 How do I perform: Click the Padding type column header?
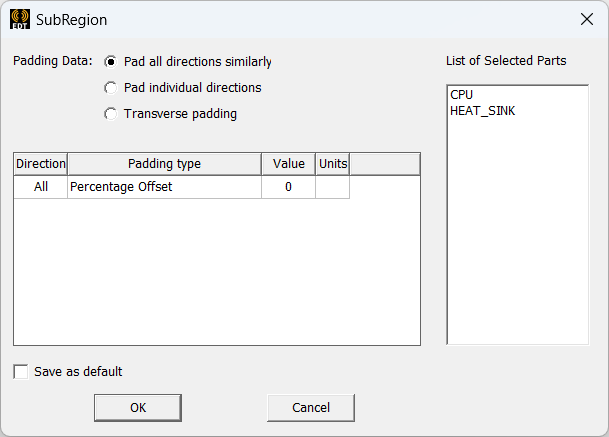tap(164, 164)
